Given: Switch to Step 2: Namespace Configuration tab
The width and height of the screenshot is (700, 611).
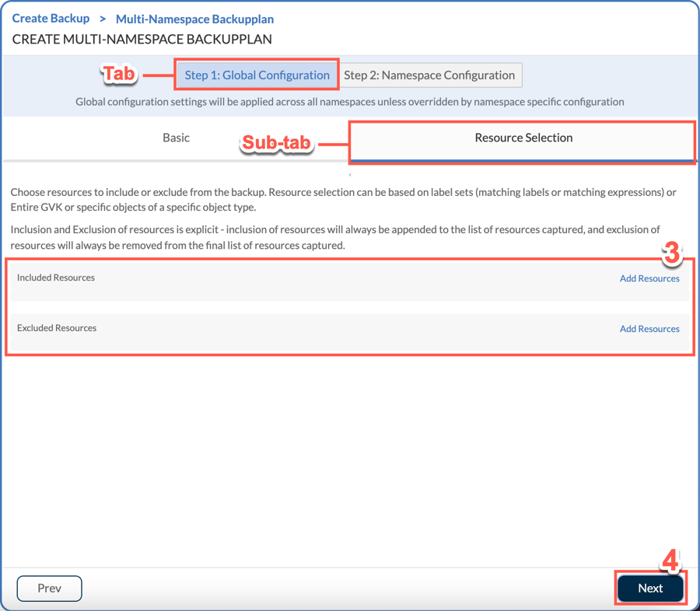Looking at the screenshot, I should pos(429,75).
